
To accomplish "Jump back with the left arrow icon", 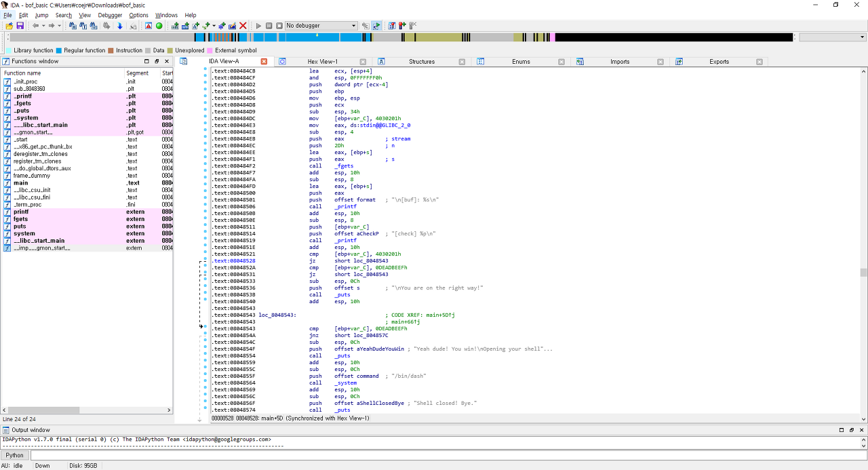I will (x=35, y=26).
